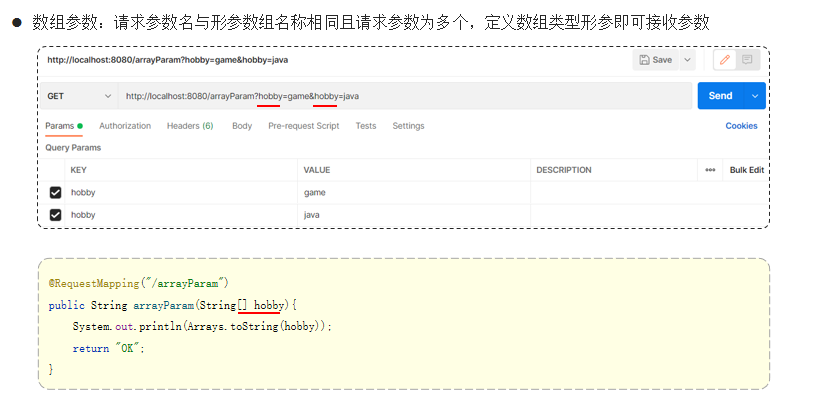824x393 pixels.
Task: Uncheck the hobby game row checkbox
Action: [x=55, y=193]
